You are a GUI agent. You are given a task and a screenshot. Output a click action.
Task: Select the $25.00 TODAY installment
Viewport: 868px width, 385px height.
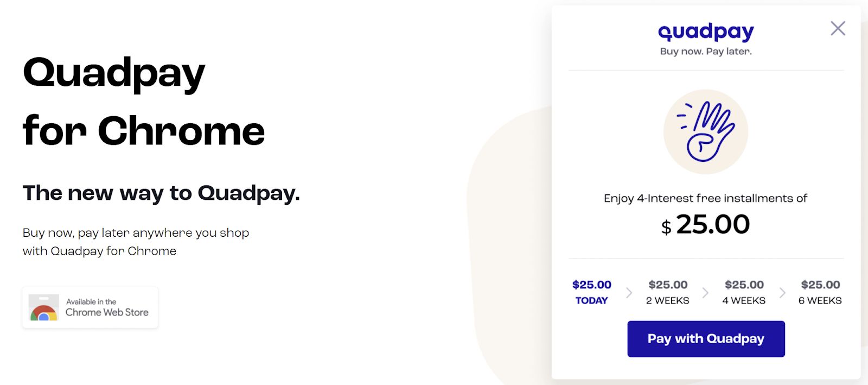(591, 292)
